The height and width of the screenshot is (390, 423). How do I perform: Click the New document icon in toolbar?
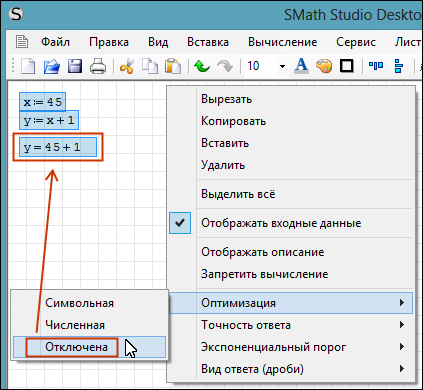28,66
